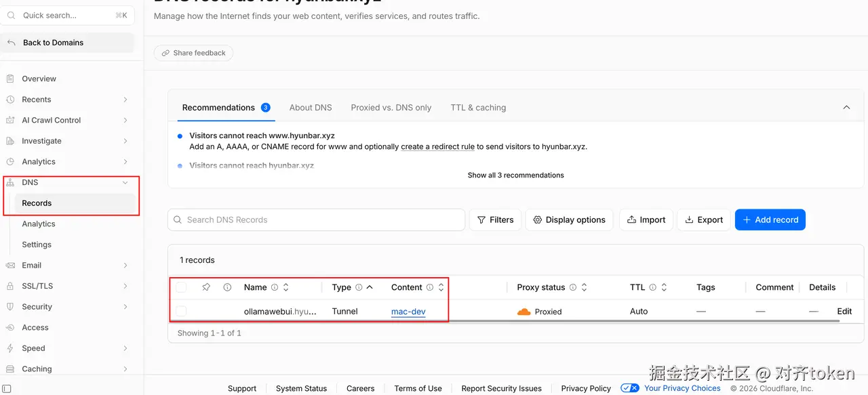The height and width of the screenshot is (395, 868).
Task: Expand the top-level Analytics chevron
Action: click(x=125, y=162)
